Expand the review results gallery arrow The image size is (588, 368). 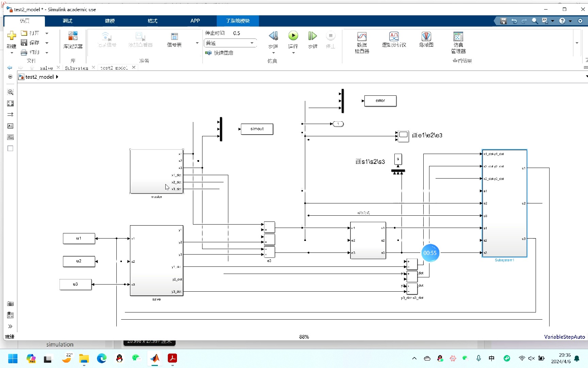point(577,43)
